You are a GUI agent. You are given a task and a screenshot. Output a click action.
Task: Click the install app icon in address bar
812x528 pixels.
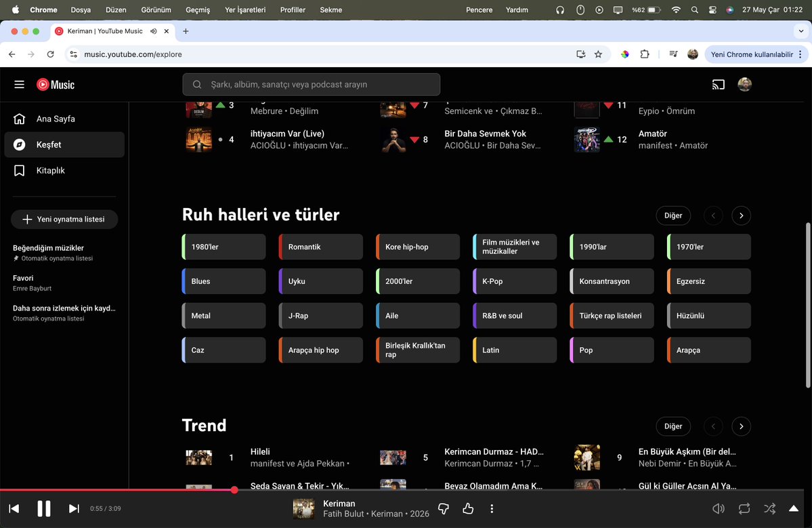click(x=580, y=54)
